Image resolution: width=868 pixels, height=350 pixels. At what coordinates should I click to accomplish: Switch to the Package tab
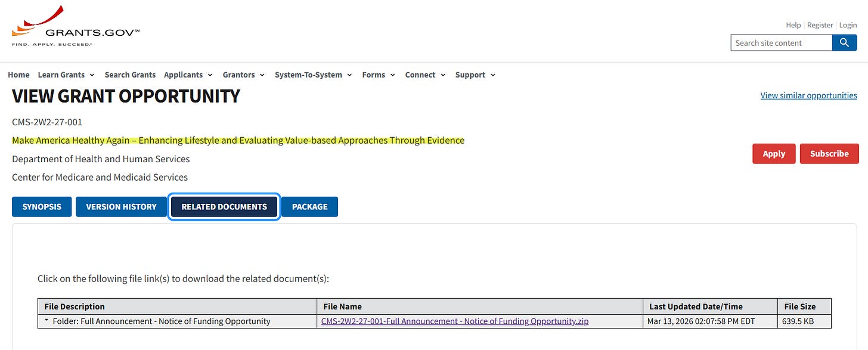[309, 206]
